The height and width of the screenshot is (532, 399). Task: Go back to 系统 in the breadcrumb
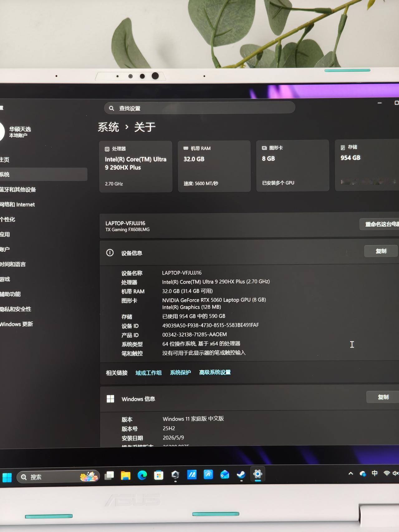[108, 127]
